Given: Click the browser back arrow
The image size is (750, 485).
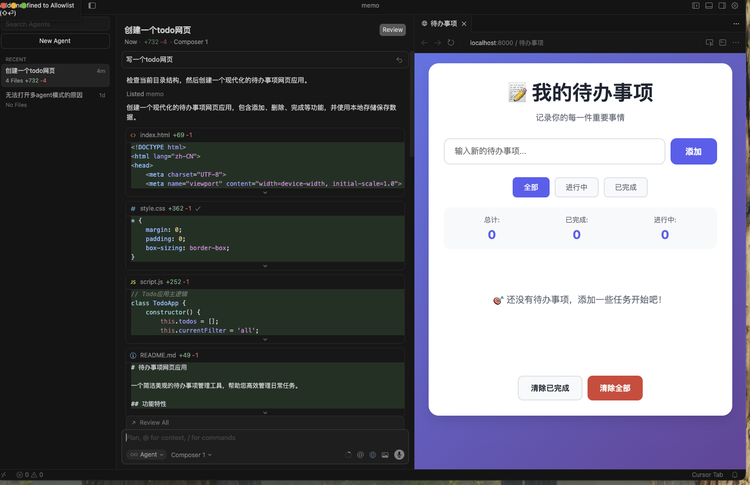Looking at the screenshot, I should [424, 43].
